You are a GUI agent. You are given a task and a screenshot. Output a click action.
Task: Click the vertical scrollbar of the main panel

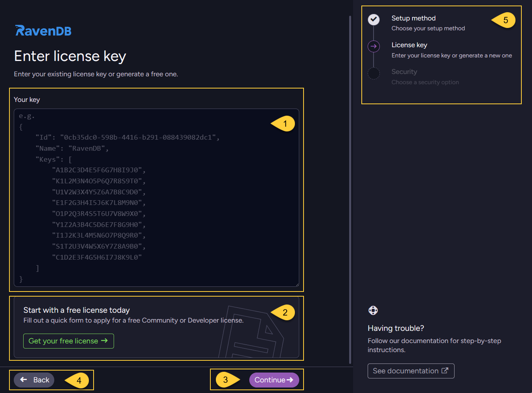tap(350, 189)
